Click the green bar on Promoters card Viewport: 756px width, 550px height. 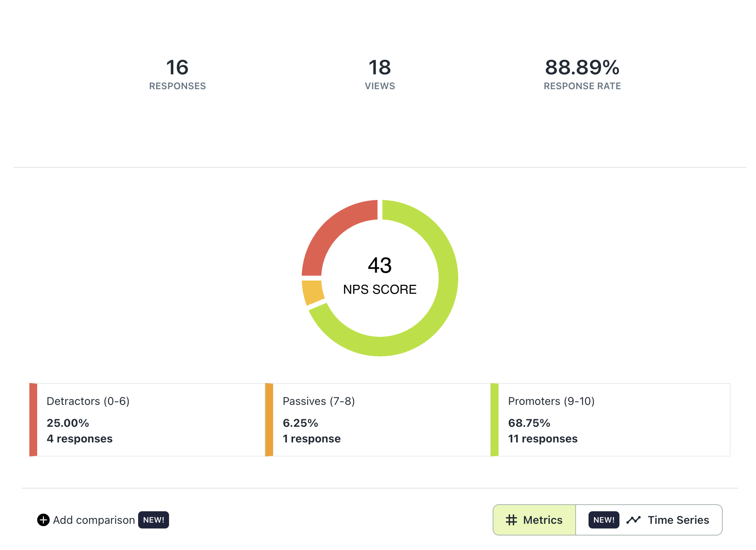[x=495, y=420]
